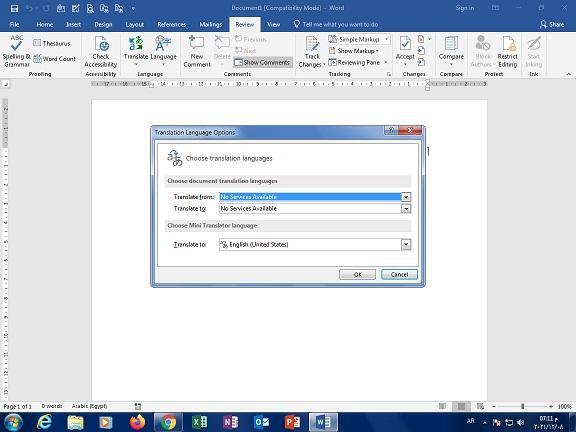Click the Reject change icon
The image size is (576, 432).
pyautogui.click(x=421, y=39)
